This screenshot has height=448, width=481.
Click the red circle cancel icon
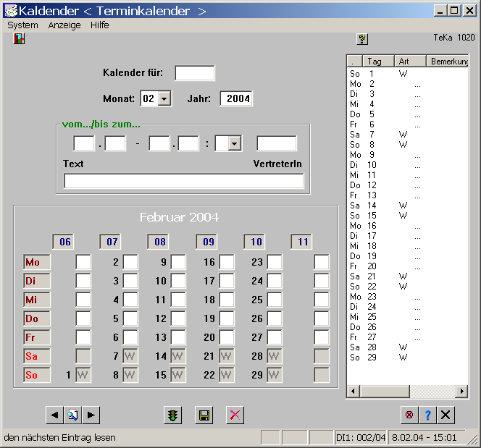[409, 415]
